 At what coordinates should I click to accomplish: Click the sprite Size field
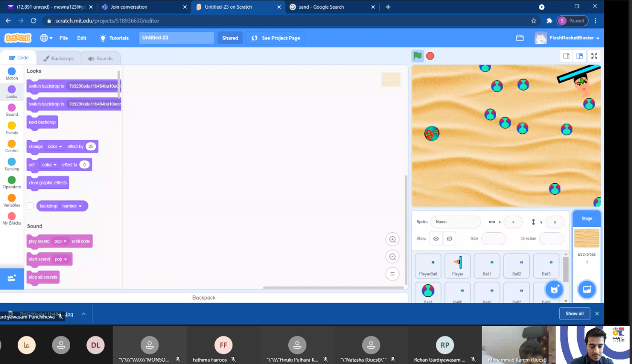pyautogui.click(x=493, y=239)
